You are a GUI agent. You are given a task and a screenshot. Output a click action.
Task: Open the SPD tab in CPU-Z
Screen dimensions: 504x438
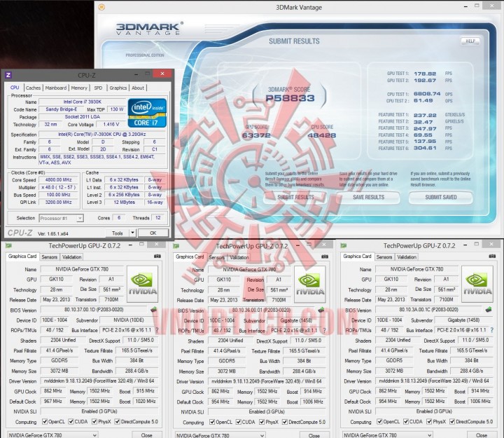pyautogui.click(x=99, y=88)
